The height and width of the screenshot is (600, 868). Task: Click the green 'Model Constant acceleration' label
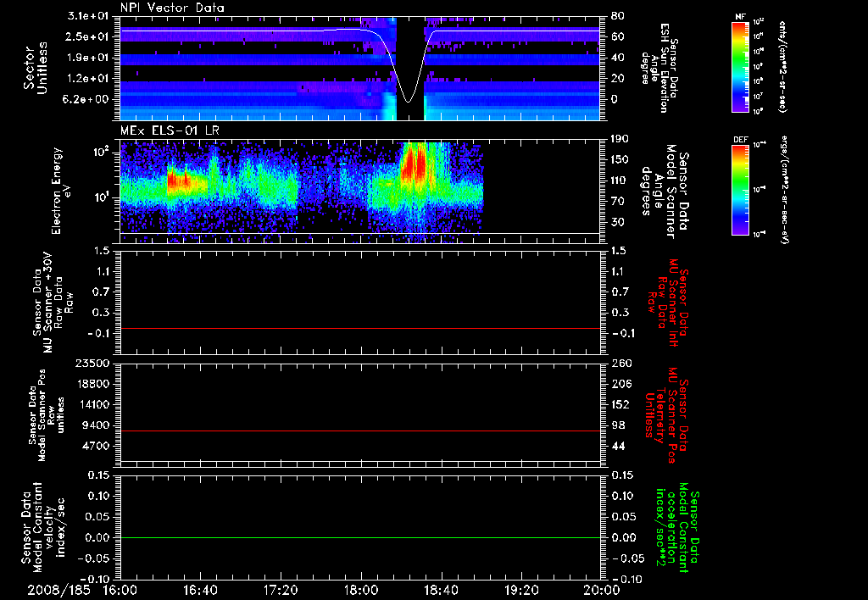(x=677, y=529)
